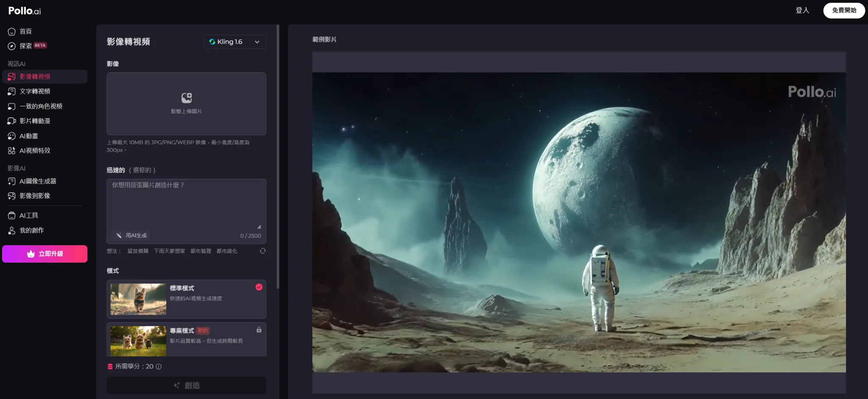Go to 文字轉視頻 in the sidebar
The image size is (868, 399).
pos(35,91)
